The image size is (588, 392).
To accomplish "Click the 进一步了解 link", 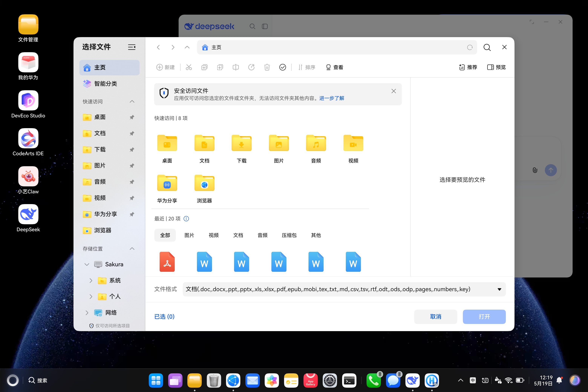I will (332, 98).
